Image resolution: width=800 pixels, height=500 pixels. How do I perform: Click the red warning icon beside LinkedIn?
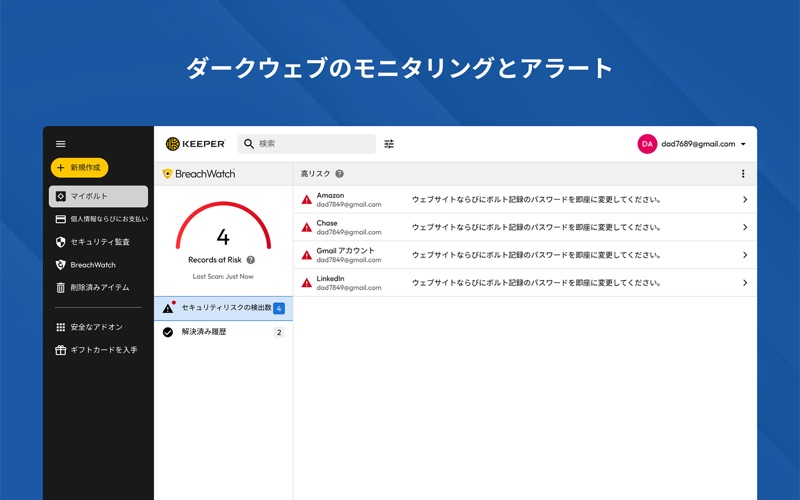tap(307, 283)
